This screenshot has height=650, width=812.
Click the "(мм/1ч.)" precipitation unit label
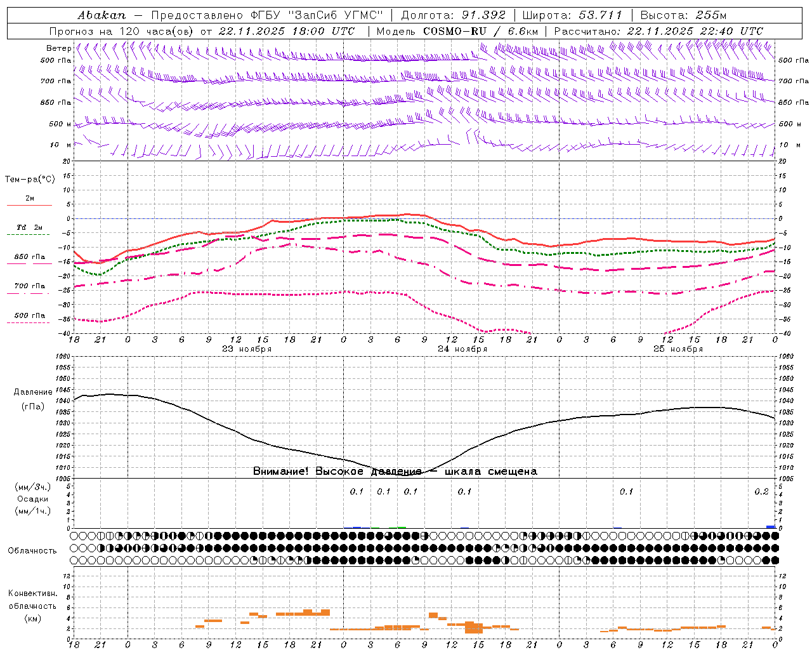point(33,511)
